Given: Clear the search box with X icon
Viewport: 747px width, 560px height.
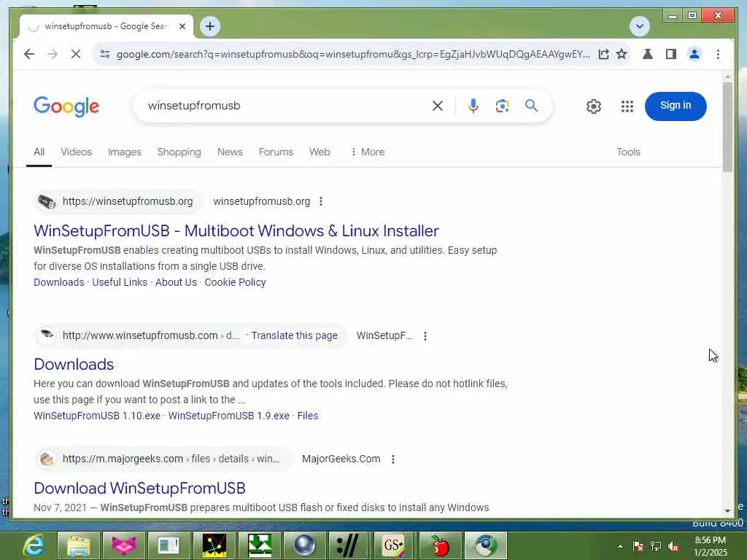Looking at the screenshot, I should (438, 106).
